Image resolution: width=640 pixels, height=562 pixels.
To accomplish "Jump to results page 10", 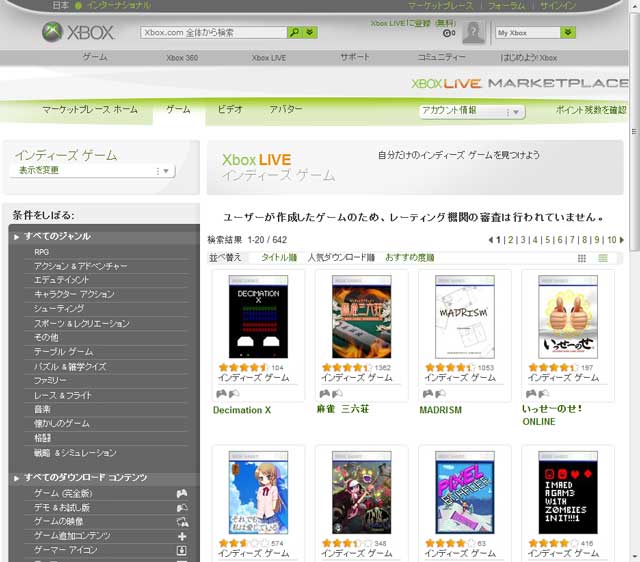I will pos(611,240).
